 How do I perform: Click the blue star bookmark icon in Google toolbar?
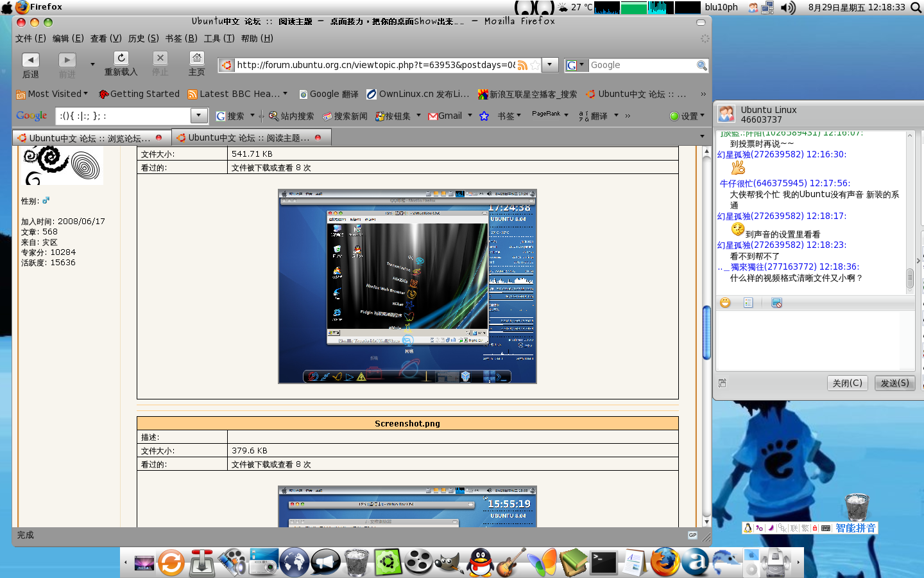(x=484, y=116)
